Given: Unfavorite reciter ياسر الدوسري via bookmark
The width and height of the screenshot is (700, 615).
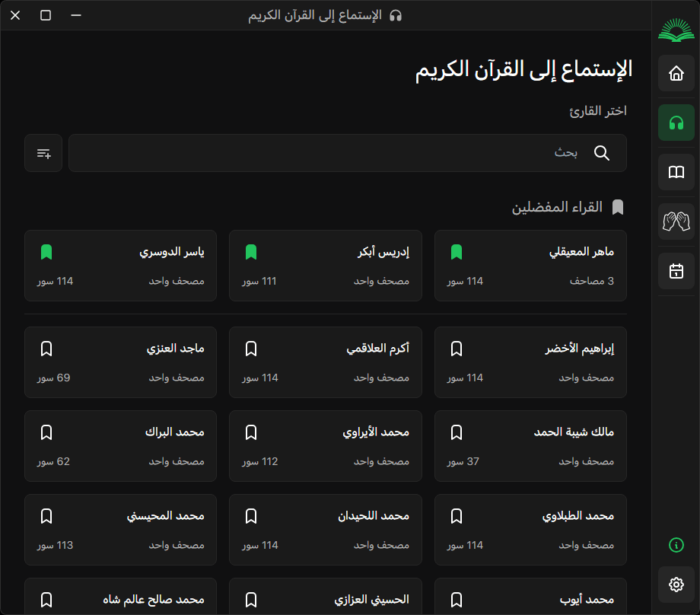Looking at the screenshot, I should coord(46,251).
